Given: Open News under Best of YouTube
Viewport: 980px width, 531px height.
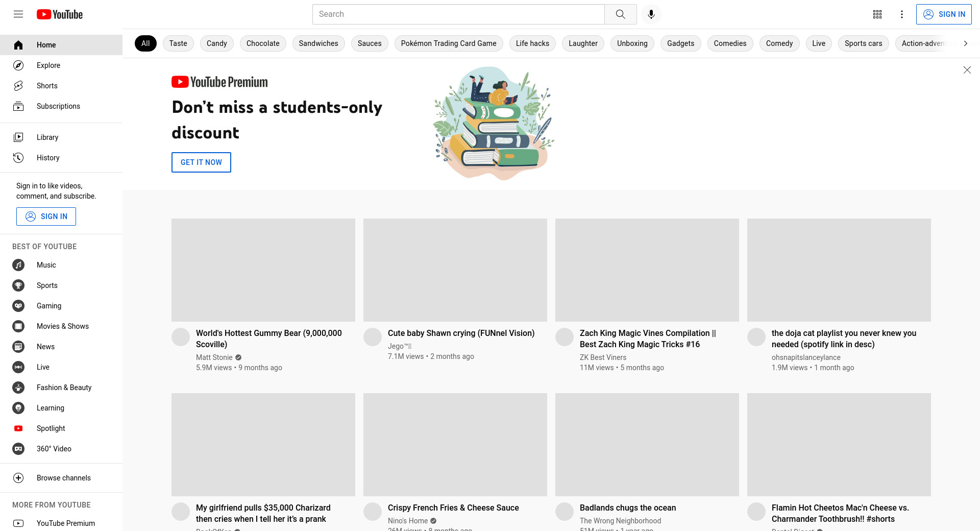Looking at the screenshot, I should tap(61, 347).
